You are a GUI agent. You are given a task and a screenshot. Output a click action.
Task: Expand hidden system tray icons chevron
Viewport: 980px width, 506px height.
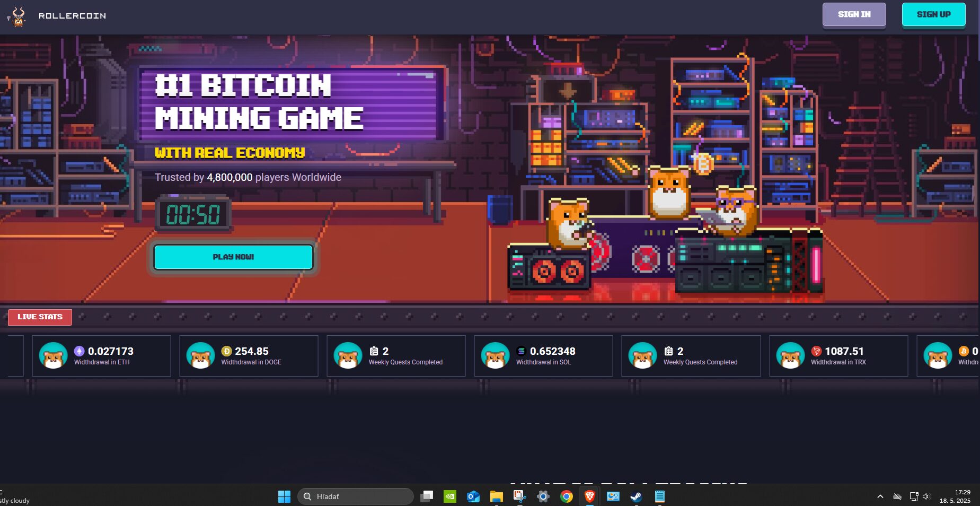[x=880, y=496]
